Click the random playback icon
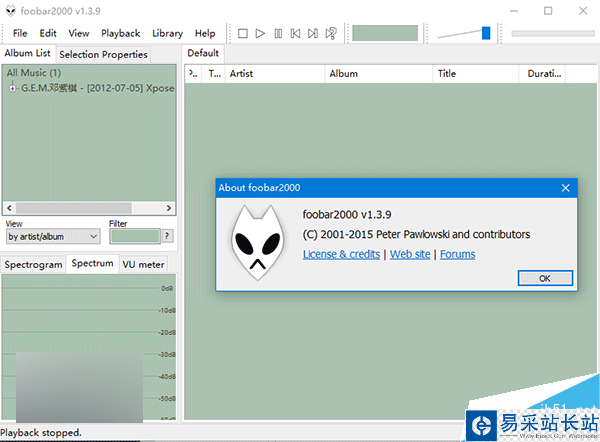Image resolution: width=600 pixels, height=442 pixels. pyautogui.click(x=331, y=34)
